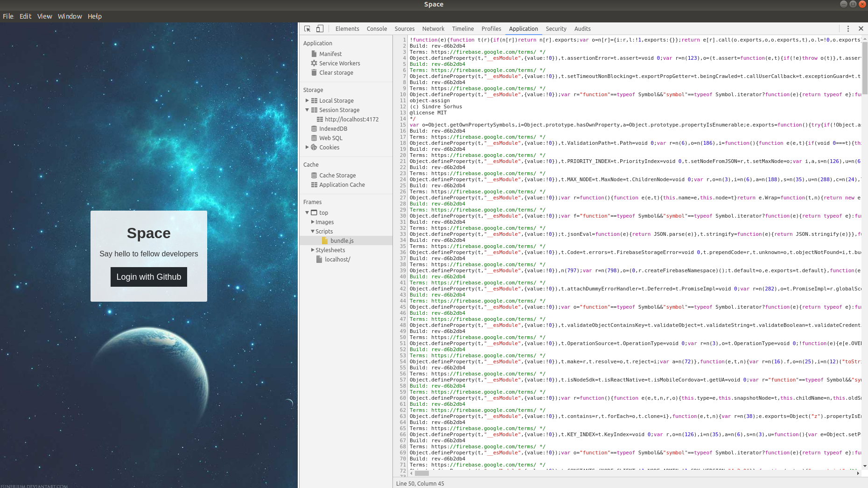
Task: Open the View menu in the menu bar
Action: click(44, 16)
